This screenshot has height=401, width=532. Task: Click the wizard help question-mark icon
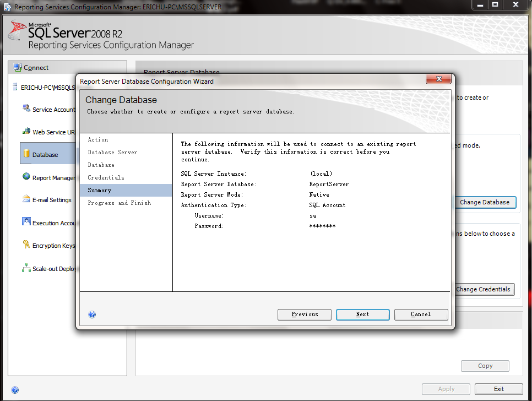click(92, 315)
